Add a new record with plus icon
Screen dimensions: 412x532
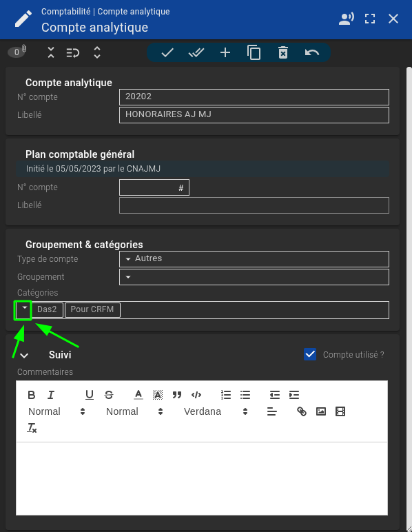225,52
